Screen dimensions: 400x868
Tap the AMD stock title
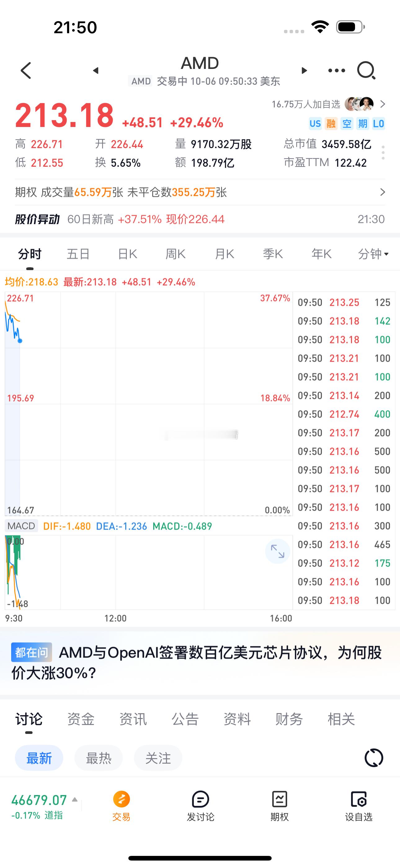[x=200, y=63]
